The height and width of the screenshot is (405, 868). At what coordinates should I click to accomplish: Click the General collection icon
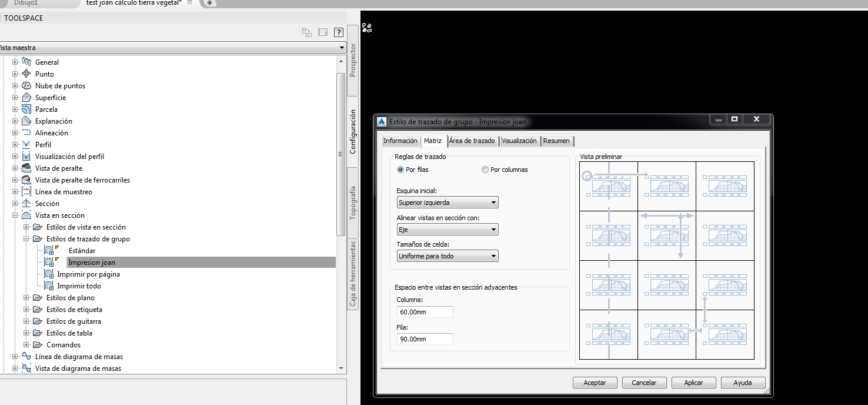tap(26, 62)
